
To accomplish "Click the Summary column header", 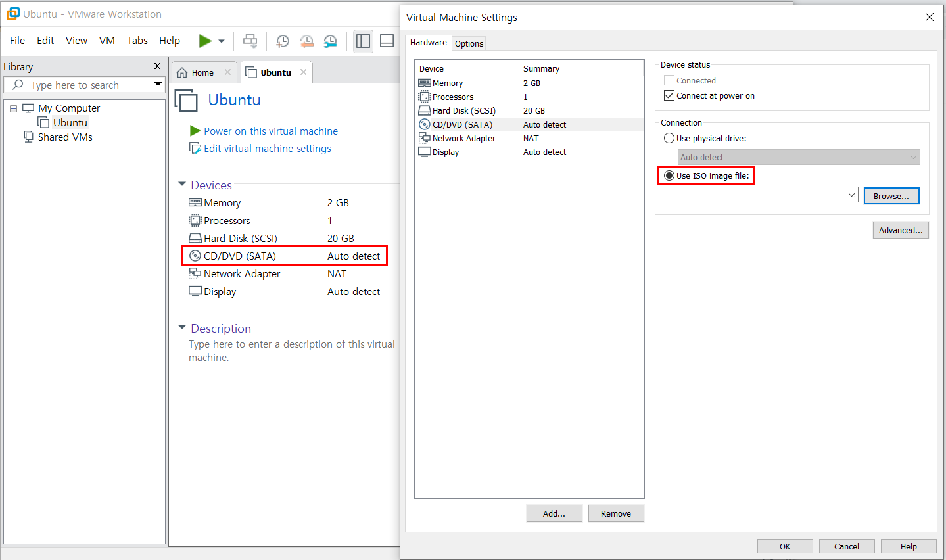I will pos(582,68).
